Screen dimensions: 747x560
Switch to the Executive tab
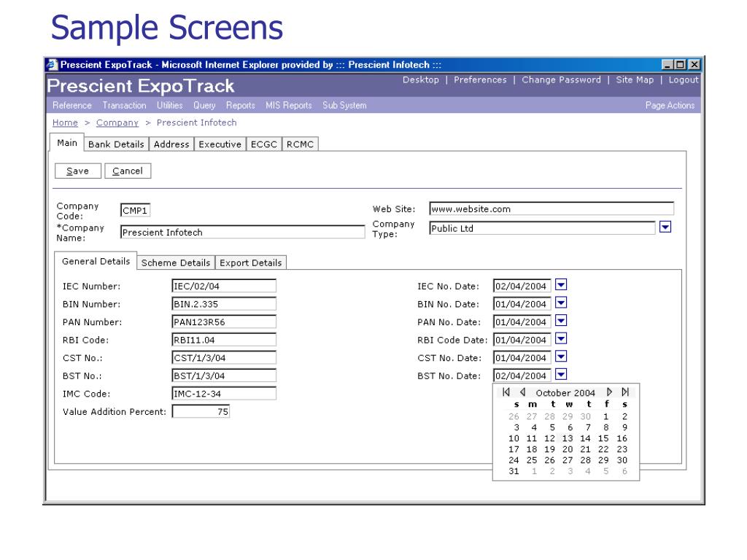click(220, 144)
